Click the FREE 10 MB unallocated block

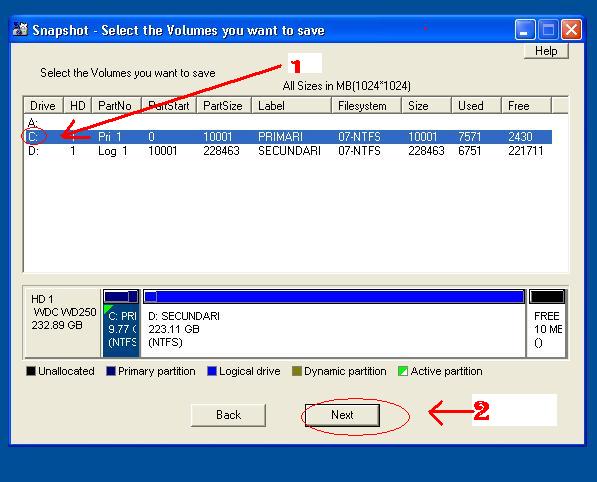pos(547,323)
